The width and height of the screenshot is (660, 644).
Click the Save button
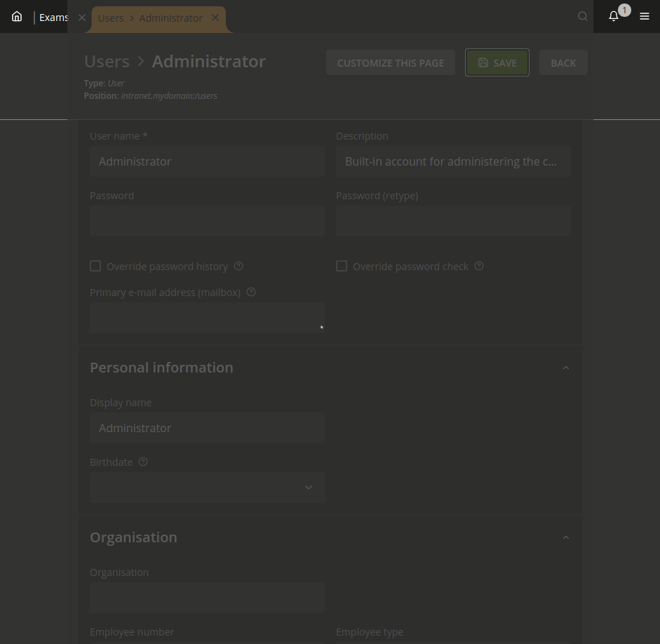pos(497,62)
